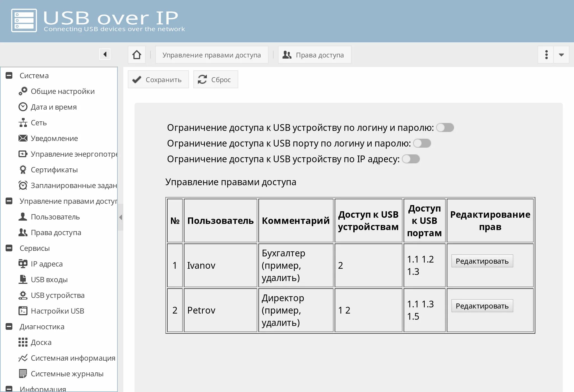Screen dimensions: 574x392
Task: Click the home breadcrumb icon
Action: pyautogui.click(x=136, y=54)
